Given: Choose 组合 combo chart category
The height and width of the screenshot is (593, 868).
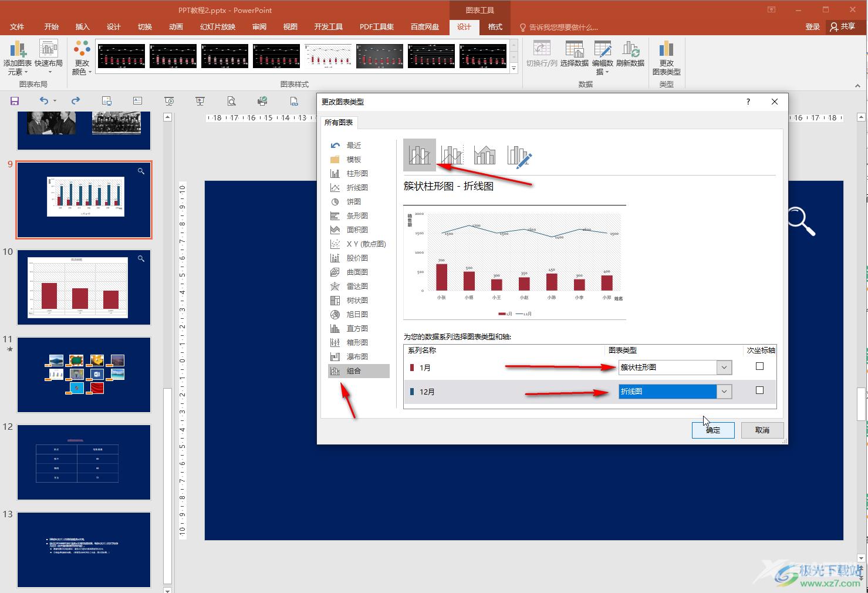Looking at the screenshot, I should pos(359,371).
